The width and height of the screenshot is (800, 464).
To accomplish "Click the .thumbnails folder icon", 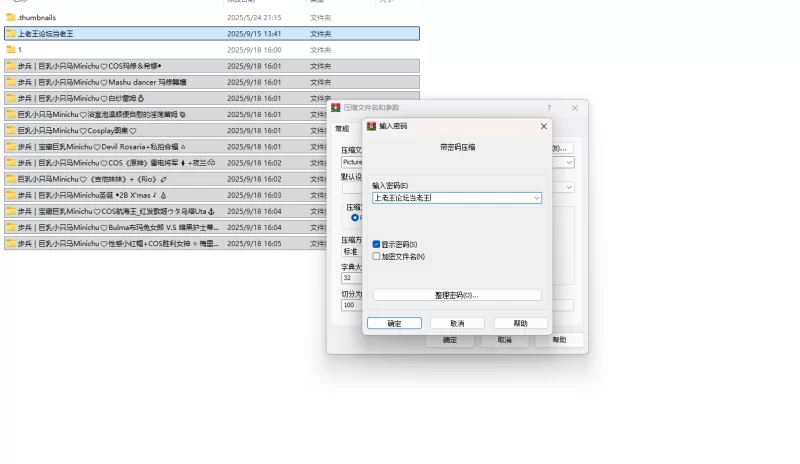I will 11,17.
